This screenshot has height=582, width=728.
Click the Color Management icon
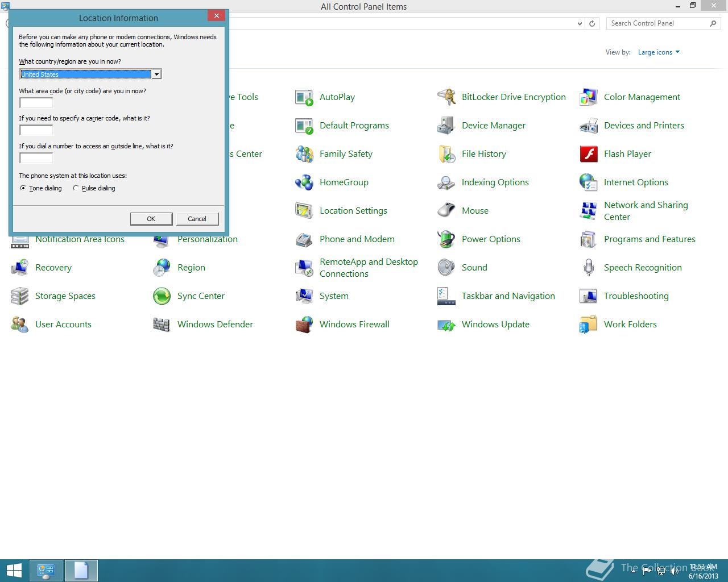(589, 97)
